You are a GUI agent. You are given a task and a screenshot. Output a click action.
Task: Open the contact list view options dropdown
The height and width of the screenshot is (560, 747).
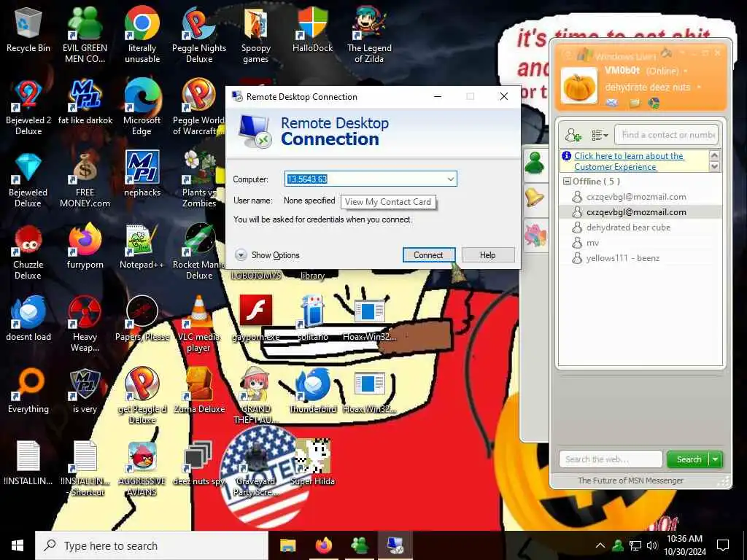tap(600, 135)
